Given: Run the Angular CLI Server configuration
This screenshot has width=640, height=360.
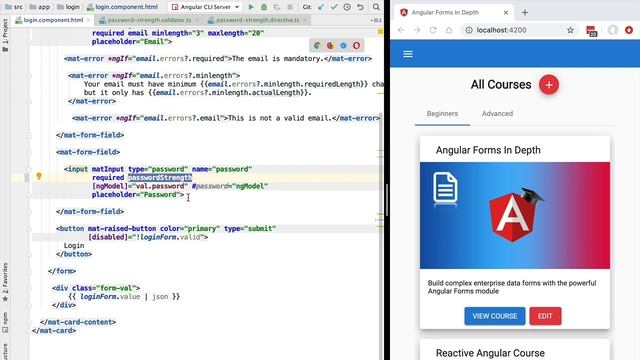Looking at the screenshot, I should coord(251,7).
